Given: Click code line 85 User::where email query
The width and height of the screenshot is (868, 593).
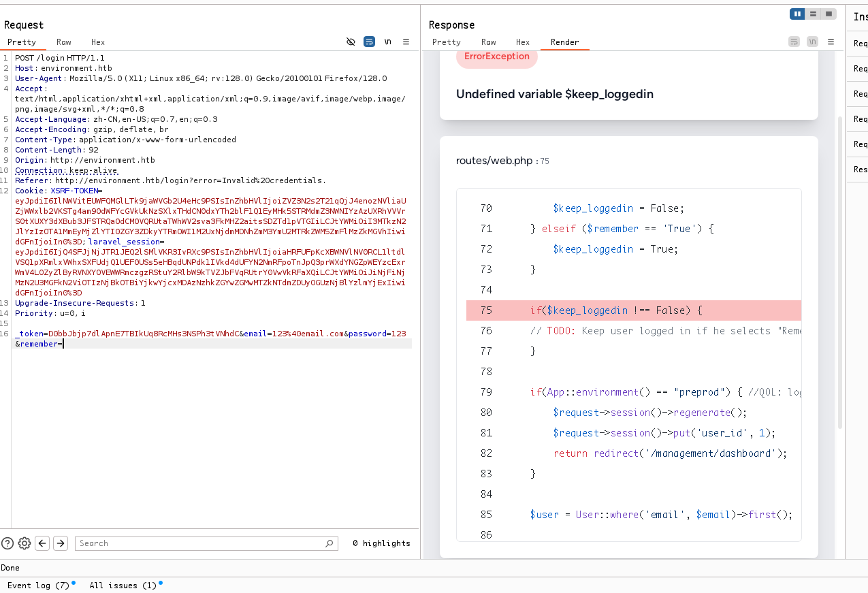Looking at the screenshot, I should 662,515.
